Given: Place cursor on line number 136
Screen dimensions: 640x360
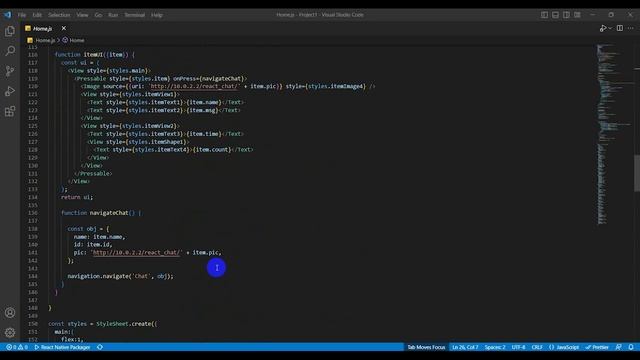Looking at the screenshot, I should [33, 213].
